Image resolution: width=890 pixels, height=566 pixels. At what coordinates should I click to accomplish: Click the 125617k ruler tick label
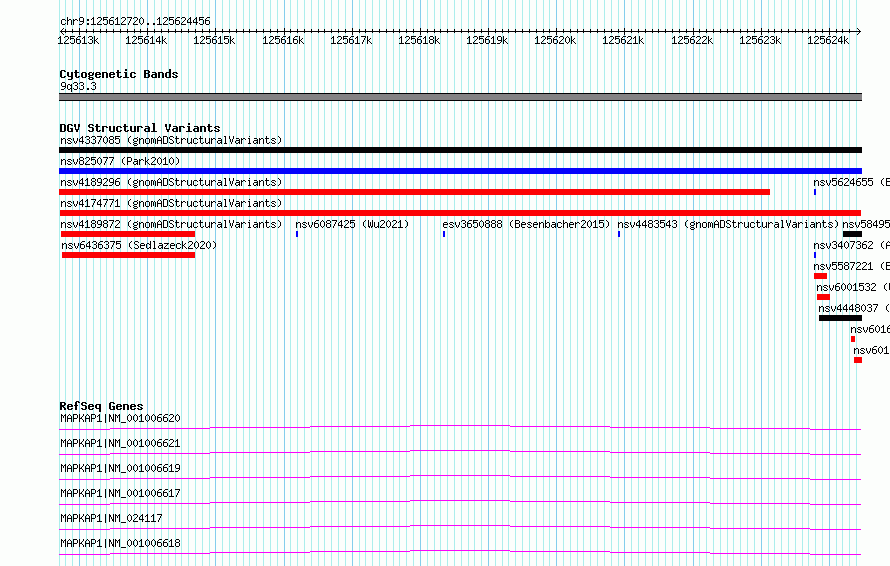coord(351,40)
